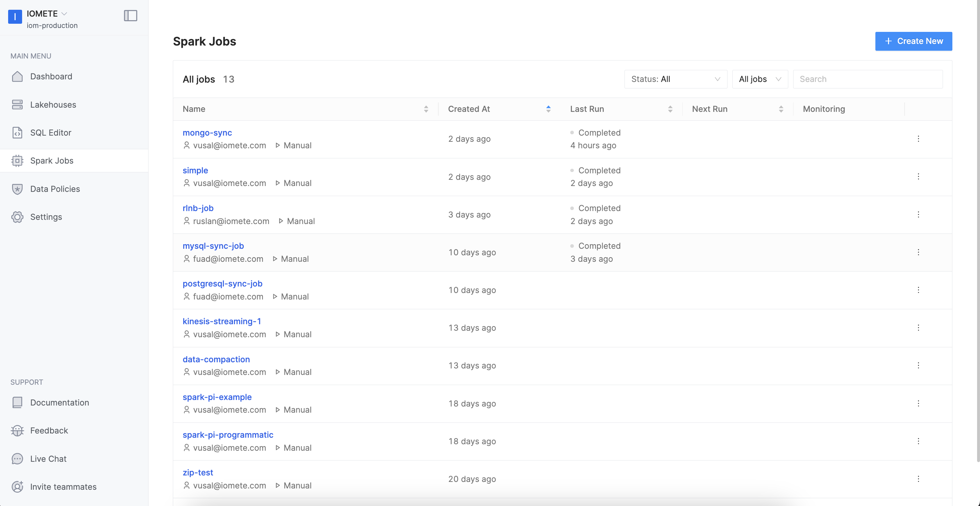Open the more-actions menu for spark-pi-example
Screen dimensions: 980x506
point(918,403)
